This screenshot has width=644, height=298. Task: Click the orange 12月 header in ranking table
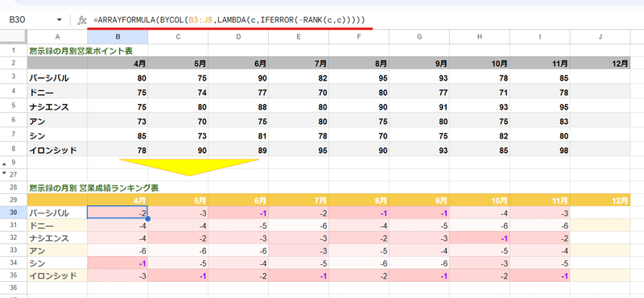click(x=600, y=201)
